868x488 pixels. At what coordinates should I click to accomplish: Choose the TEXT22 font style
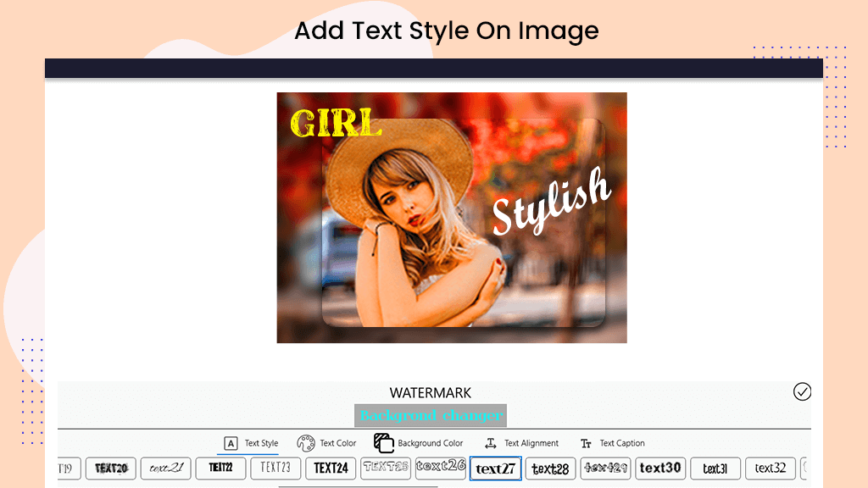220,468
